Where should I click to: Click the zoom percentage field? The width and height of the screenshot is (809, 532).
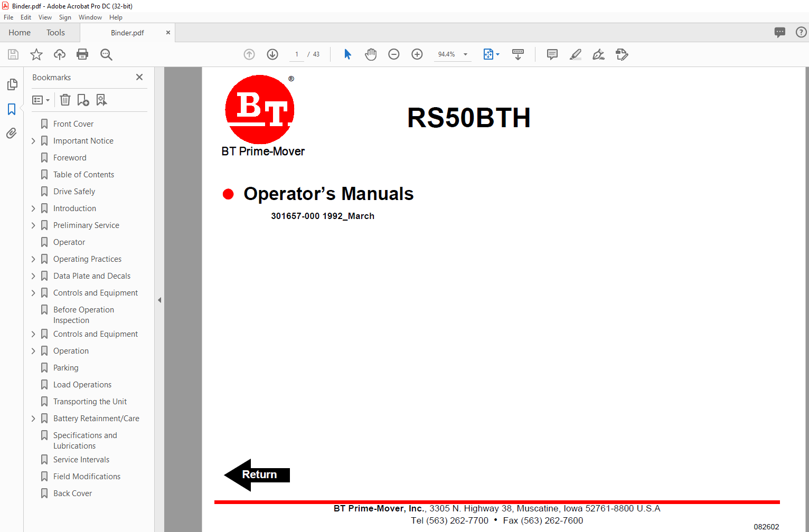click(x=447, y=54)
